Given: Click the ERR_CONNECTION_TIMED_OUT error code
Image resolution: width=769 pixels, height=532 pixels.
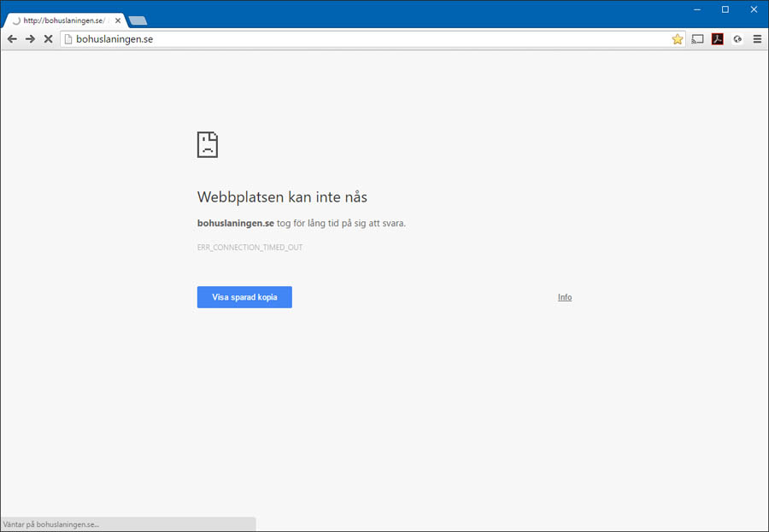Looking at the screenshot, I should coord(250,248).
